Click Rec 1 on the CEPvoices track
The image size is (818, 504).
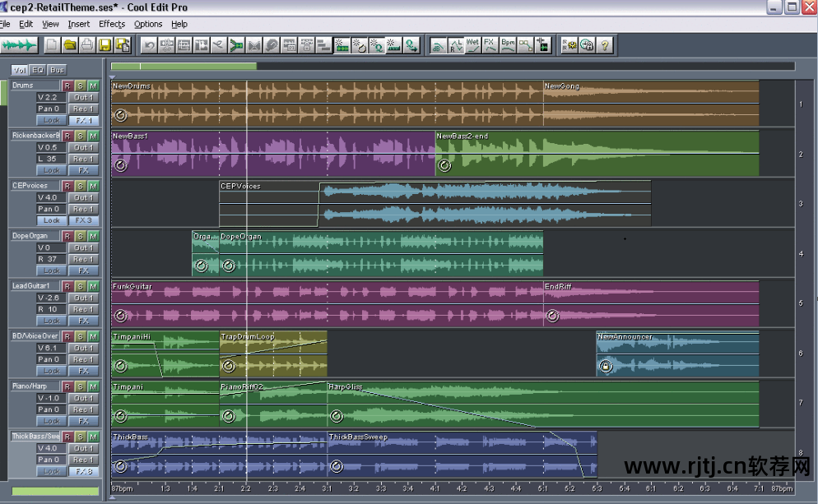point(83,209)
